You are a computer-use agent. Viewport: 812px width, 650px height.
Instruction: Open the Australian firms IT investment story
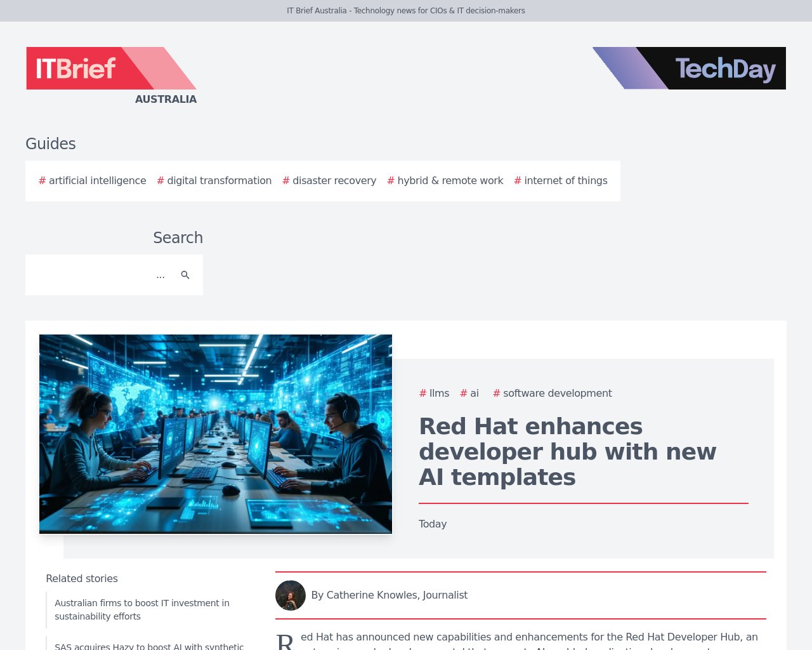click(141, 609)
